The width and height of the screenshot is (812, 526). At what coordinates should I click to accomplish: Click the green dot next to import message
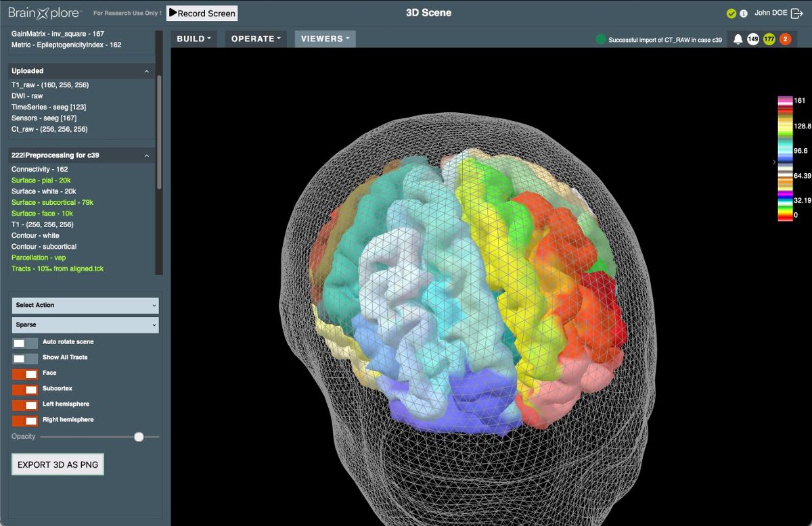point(600,40)
